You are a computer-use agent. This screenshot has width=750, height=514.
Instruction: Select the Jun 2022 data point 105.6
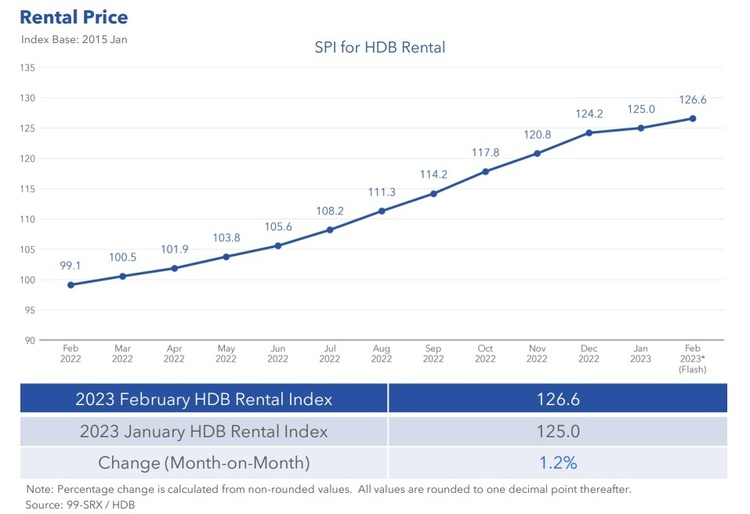tap(278, 246)
